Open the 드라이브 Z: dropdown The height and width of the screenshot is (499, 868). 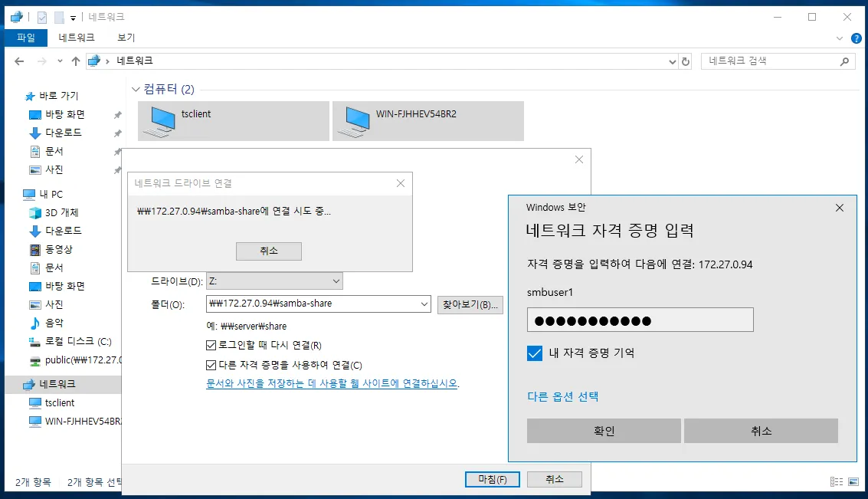[x=274, y=281]
